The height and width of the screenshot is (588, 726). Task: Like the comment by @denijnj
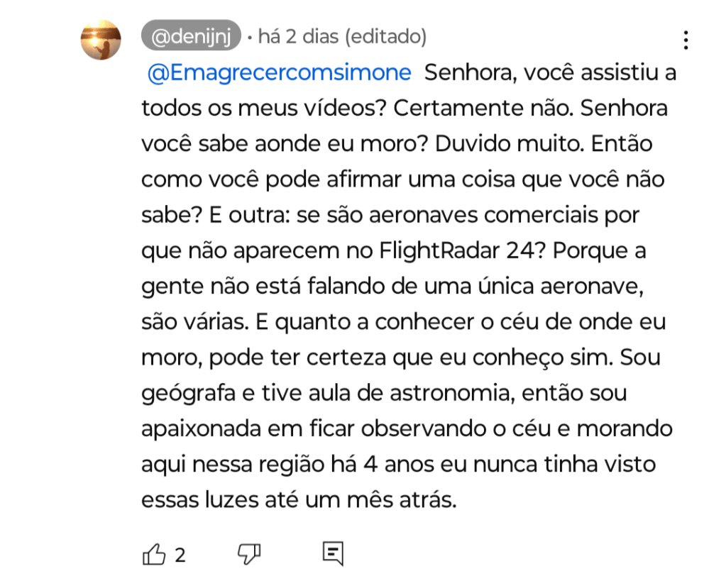tap(154, 554)
